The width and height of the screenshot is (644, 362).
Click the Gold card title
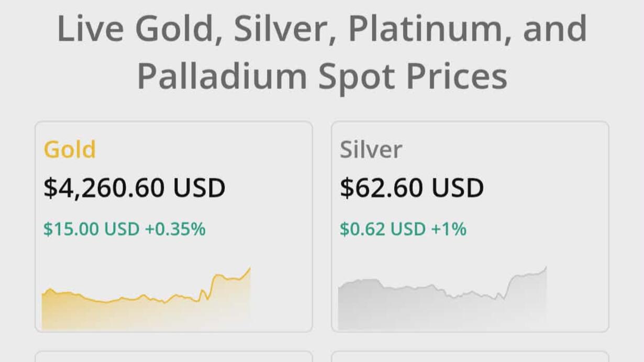pyautogui.click(x=70, y=150)
